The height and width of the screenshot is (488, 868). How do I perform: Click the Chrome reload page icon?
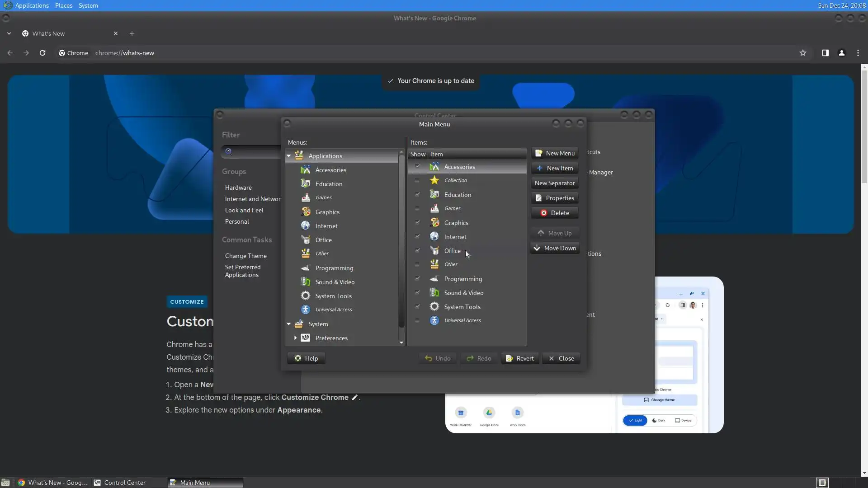coord(42,53)
